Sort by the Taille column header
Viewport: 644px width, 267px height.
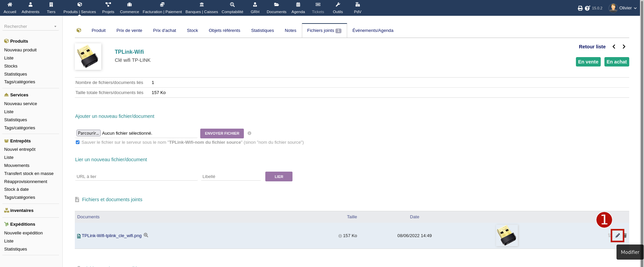tap(352, 217)
